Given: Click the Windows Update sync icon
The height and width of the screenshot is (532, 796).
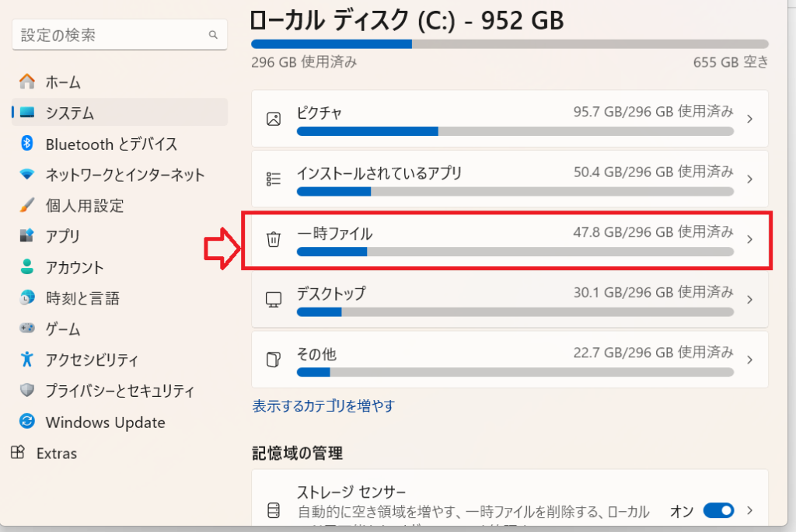Looking at the screenshot, I should (27, 422).
